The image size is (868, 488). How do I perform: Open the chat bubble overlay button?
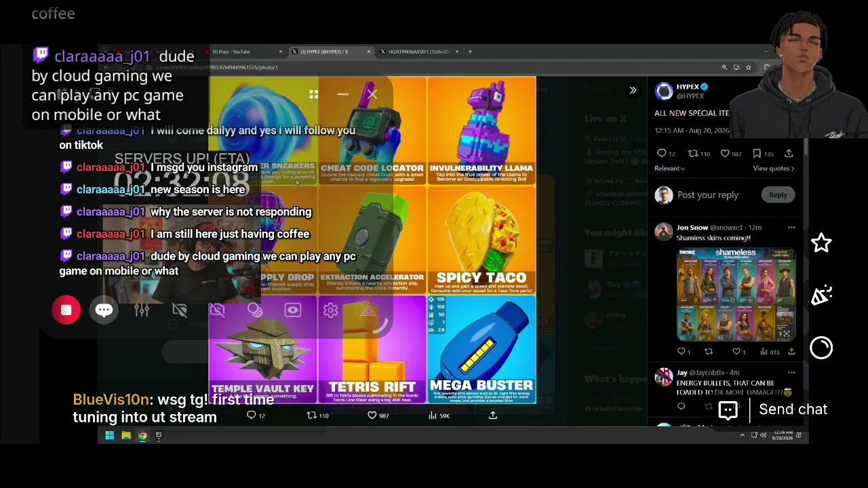(104, 310)
